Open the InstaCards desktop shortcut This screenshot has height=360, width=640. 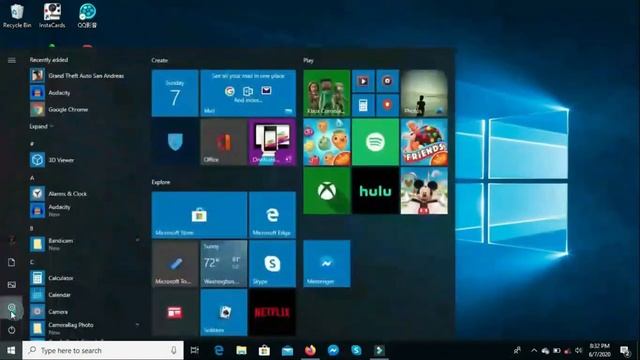(x=52, y=16)
